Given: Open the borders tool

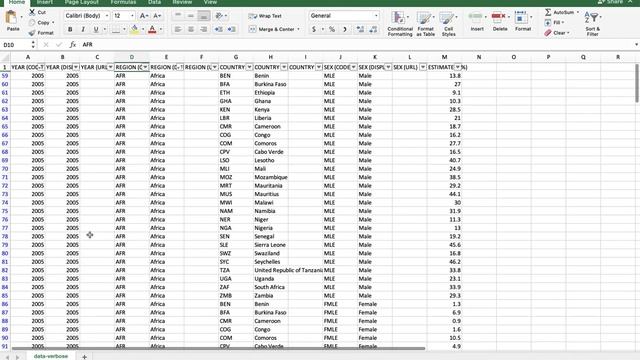Looking at the screenshot, I should click(x=116, y=29).
